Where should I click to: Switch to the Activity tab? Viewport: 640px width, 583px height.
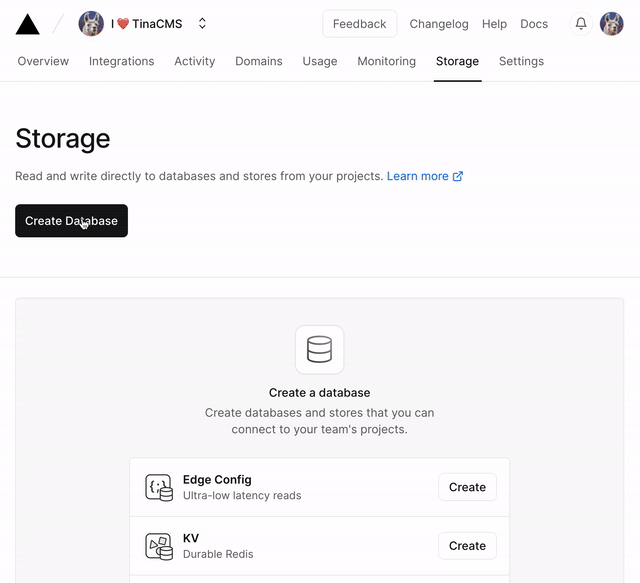point(195,61)
